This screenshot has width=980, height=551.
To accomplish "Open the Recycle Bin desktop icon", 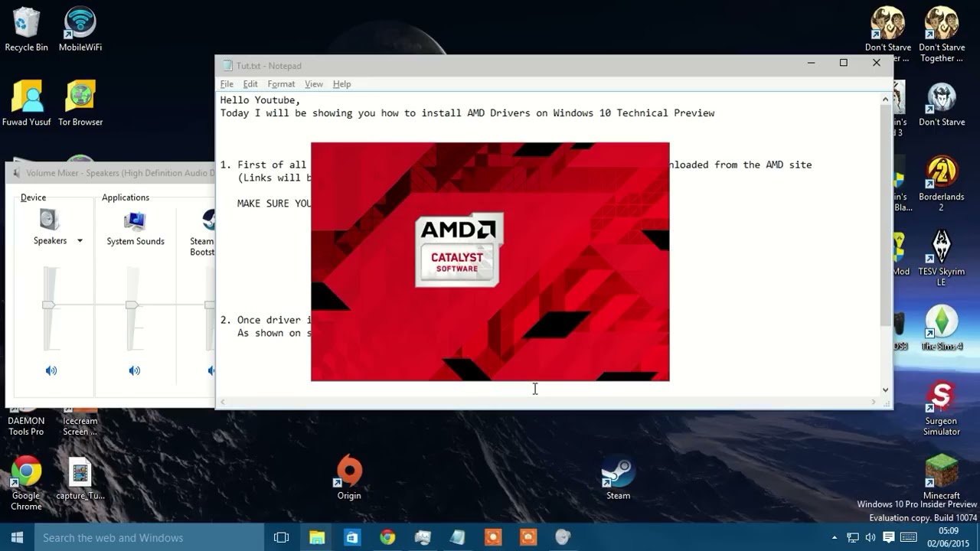I will (x=26, y=30).
